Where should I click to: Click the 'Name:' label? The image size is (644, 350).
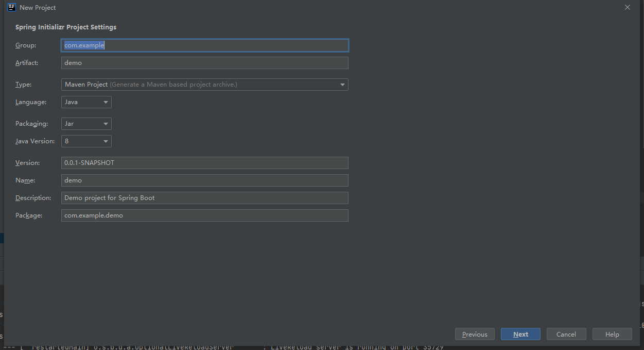pyautogui.click(x=25, y=180)
